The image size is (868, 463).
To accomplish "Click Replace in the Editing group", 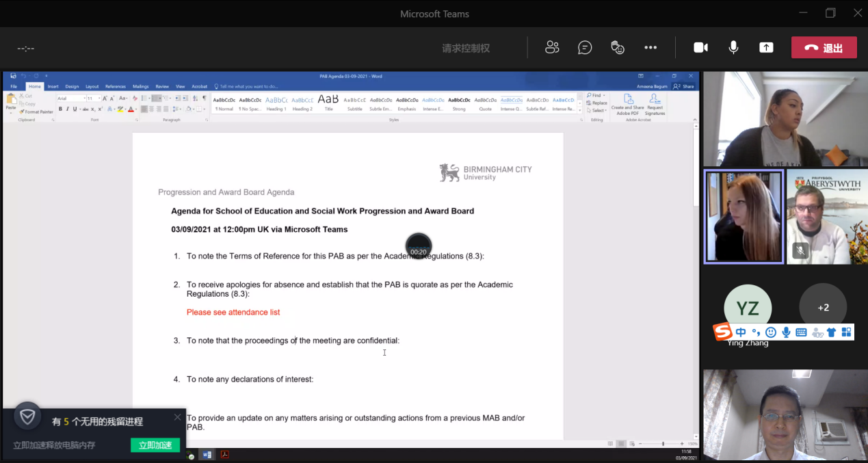I will 597,103.
